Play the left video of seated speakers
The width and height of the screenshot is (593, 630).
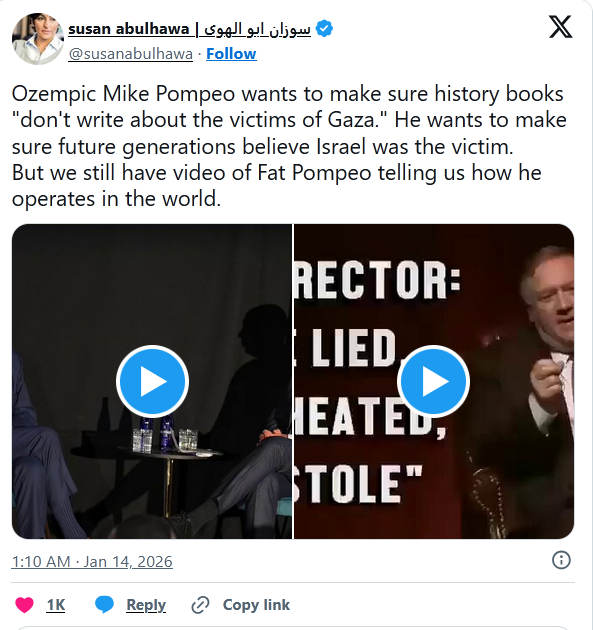coord(153,381)
